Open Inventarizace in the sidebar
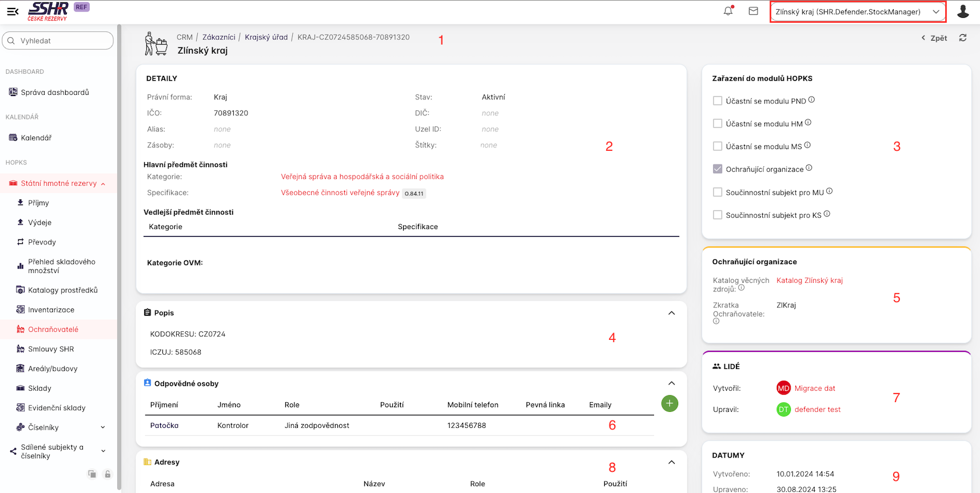 pyautogui.click(x=51, y=310)
